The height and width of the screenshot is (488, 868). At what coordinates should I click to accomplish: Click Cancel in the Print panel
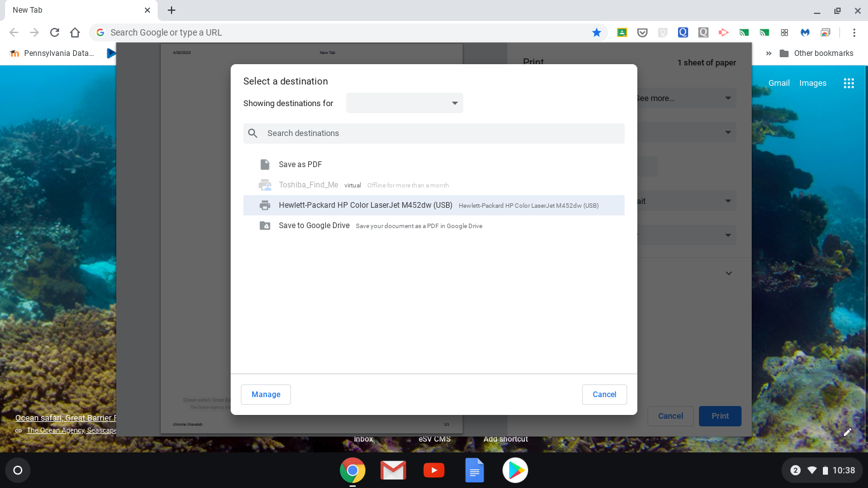(x=670, y=416)
